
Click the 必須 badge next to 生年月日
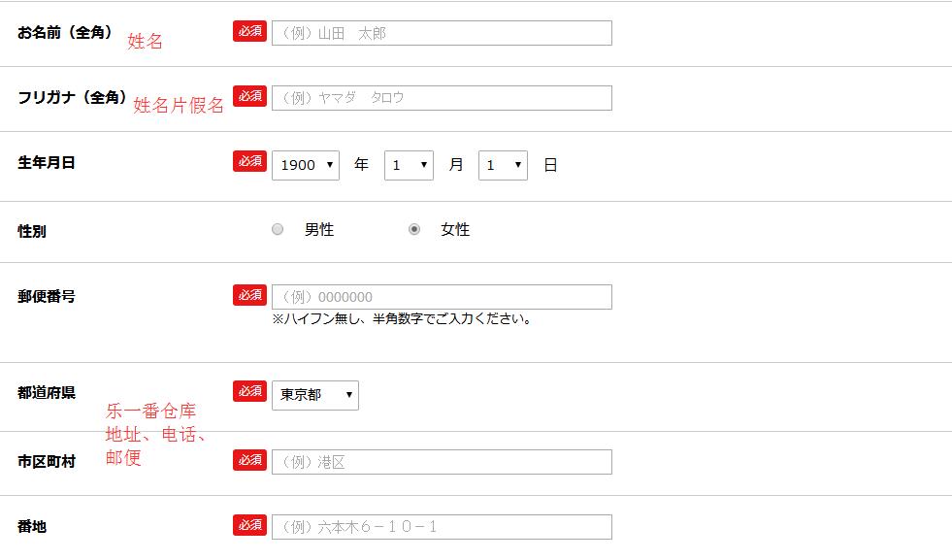(x=249, y=161)
